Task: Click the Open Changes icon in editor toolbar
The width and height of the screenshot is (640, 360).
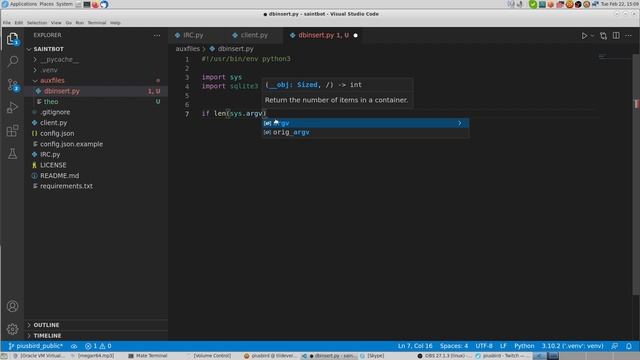Action: click(603, 36)
